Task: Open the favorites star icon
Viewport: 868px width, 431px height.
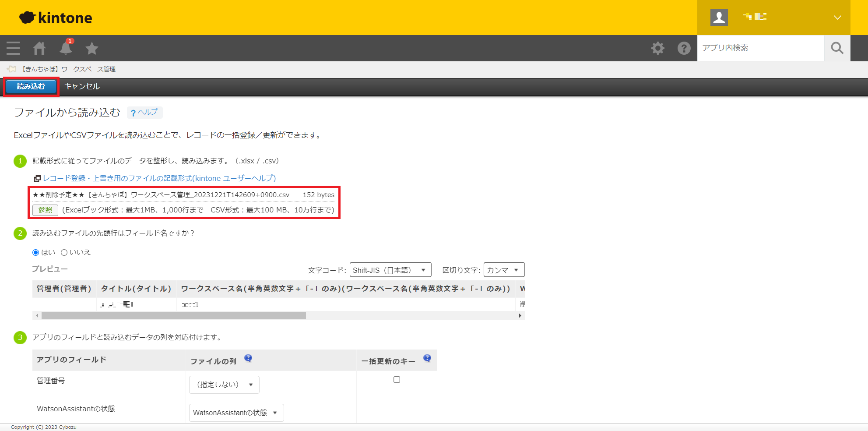Action: [92, 48]
